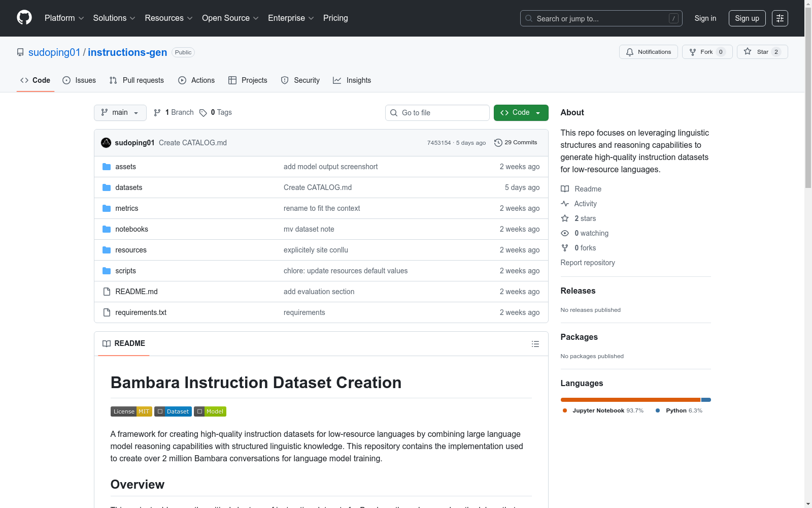Open the Issues tab
Image resolution: width=812 pixels, height=508 pixels.
pyautogui.click(x=79, y=80)
